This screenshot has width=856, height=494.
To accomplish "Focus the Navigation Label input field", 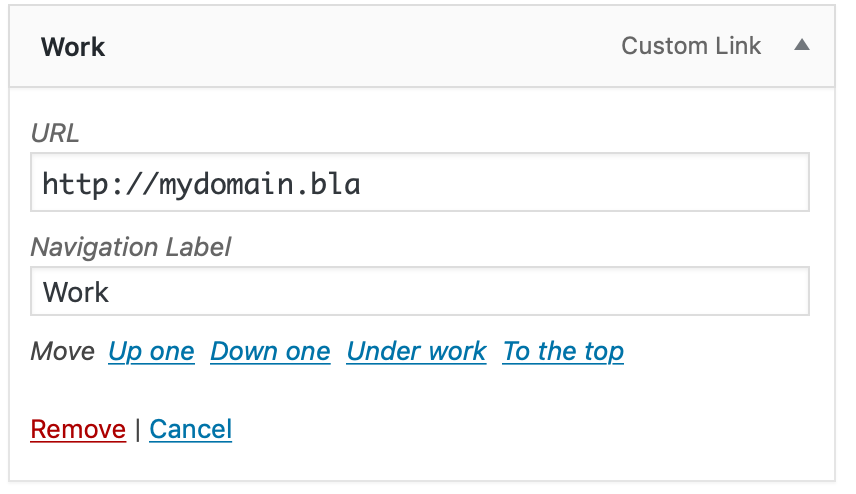I will (x=420, y=291).
